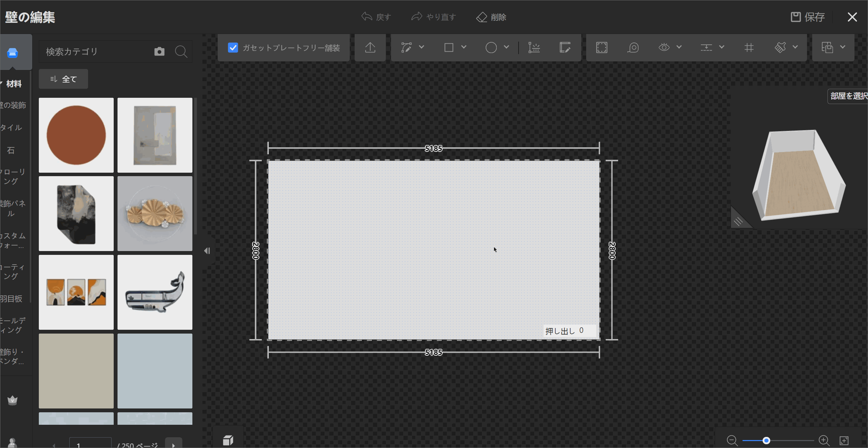Select the black marble rug thumbnail
Viewport: 868px width, 448px height.
(76, 214)
